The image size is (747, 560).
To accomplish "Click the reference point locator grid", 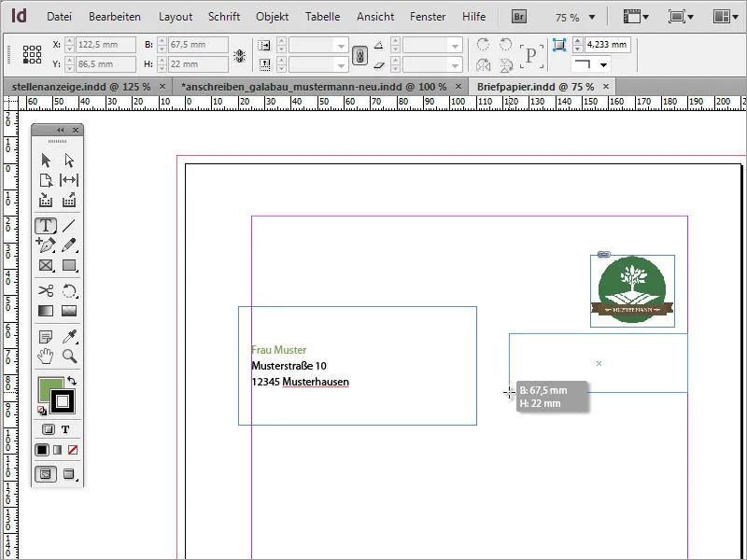I will [x=33, y=54].
